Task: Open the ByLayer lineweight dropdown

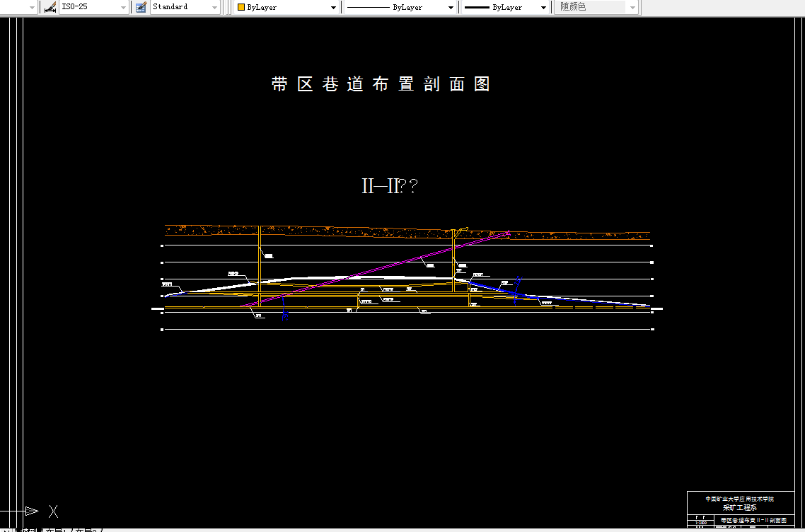Action: tap(543, 7)
